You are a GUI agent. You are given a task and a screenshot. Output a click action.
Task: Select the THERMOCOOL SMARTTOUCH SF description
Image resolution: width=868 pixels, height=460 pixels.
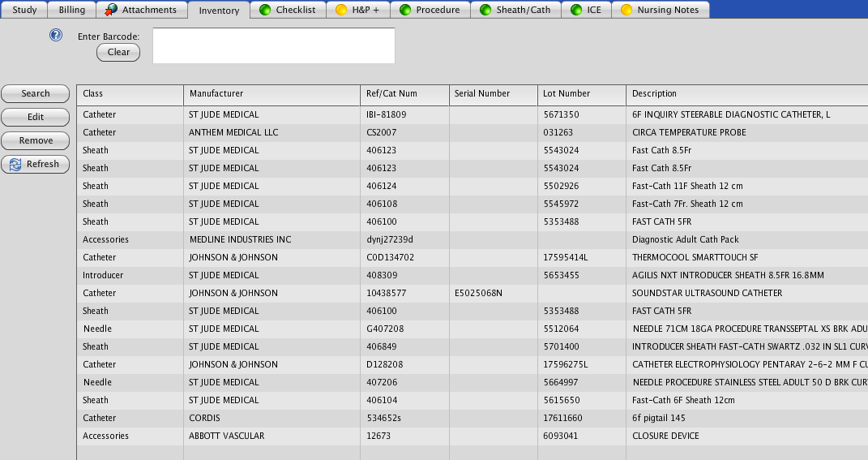coord(746,257)
